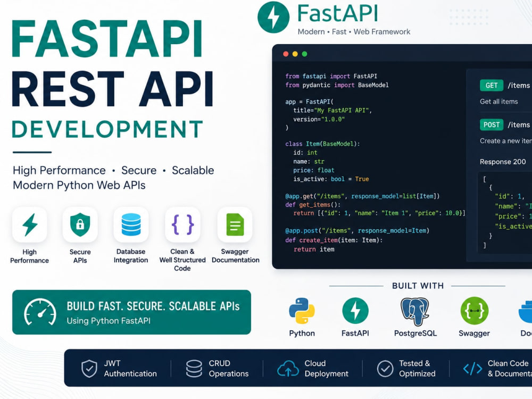Click the Build Fast Secure Scalable APIs banner
Screen dimensions: 532x399
[131, 312]
